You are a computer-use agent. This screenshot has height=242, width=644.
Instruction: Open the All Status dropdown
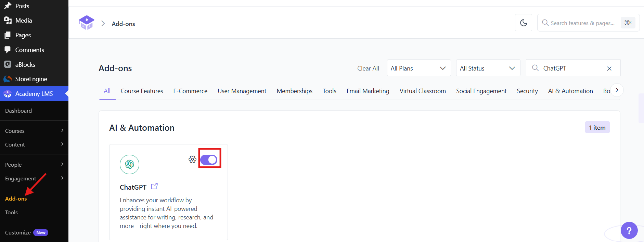[x=488, y=68]
